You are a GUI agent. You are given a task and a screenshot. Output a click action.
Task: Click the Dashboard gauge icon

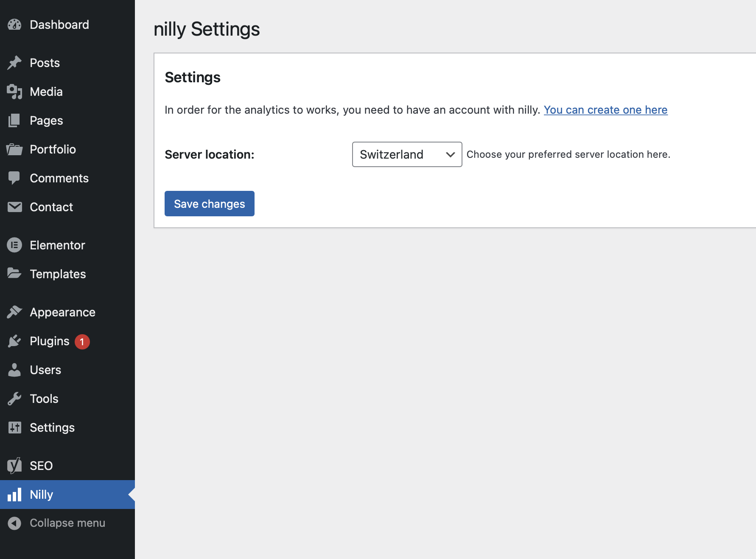coord(14,25)
